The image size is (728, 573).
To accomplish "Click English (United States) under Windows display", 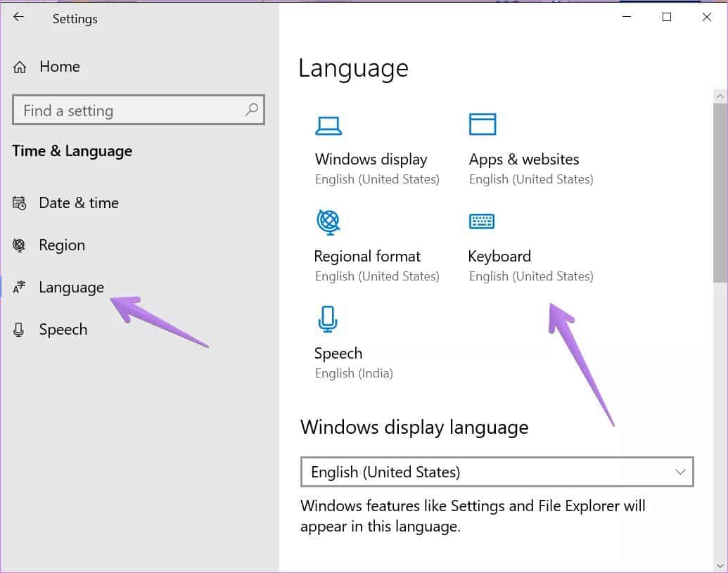I will 377,179.
